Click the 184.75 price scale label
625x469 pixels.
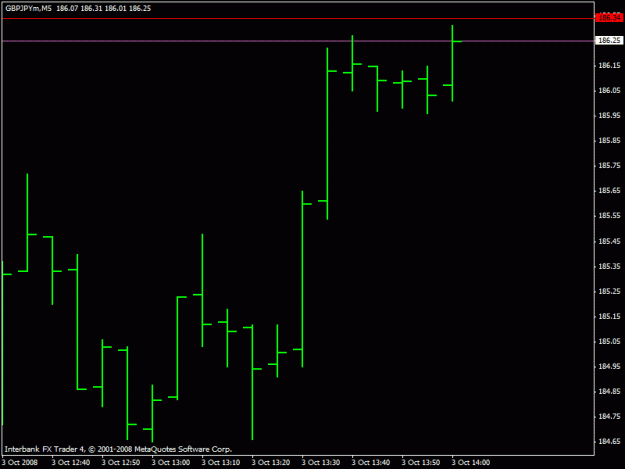609,417
